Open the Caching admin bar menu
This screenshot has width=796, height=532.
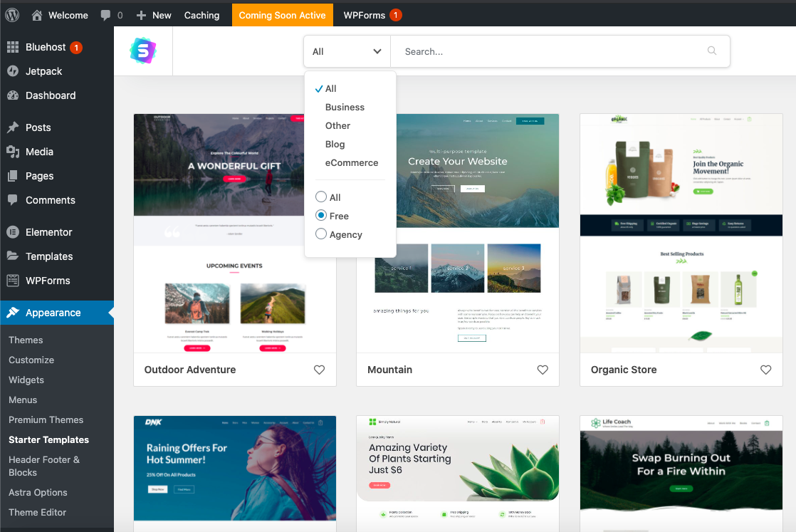[x=201, y=15]
